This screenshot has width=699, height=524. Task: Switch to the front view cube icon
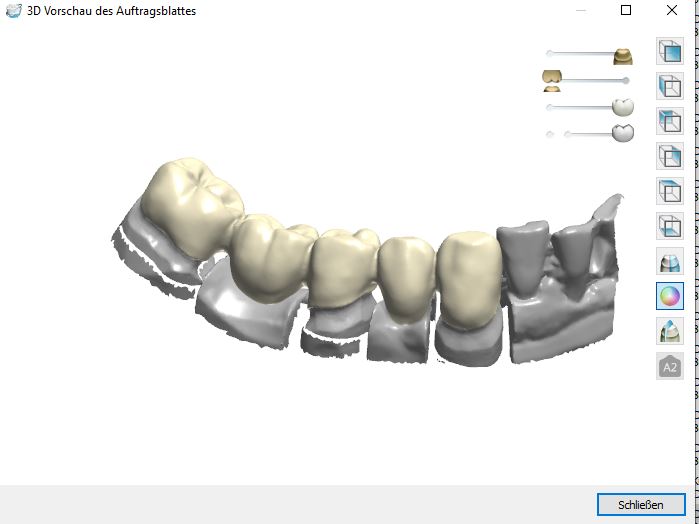pos(670,51)
